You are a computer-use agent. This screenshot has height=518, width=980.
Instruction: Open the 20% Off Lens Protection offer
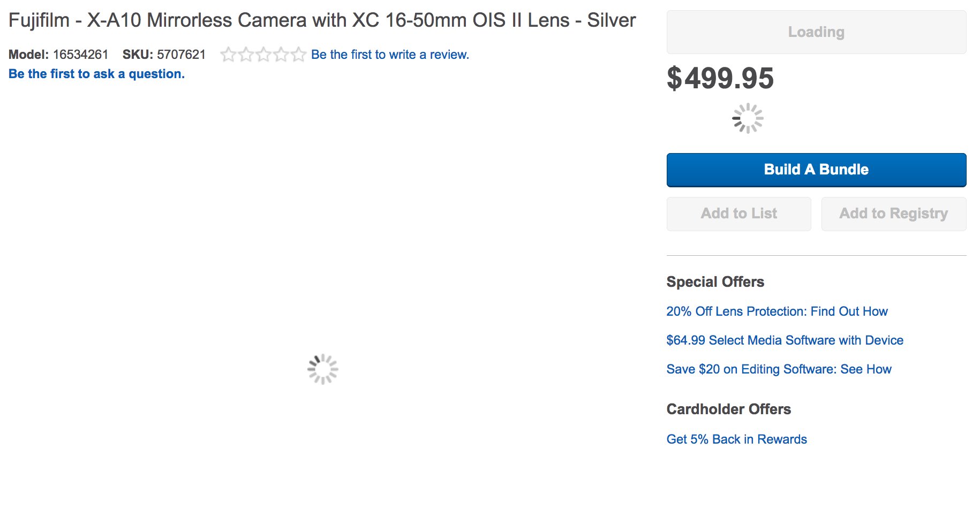[x=777, y=311]
